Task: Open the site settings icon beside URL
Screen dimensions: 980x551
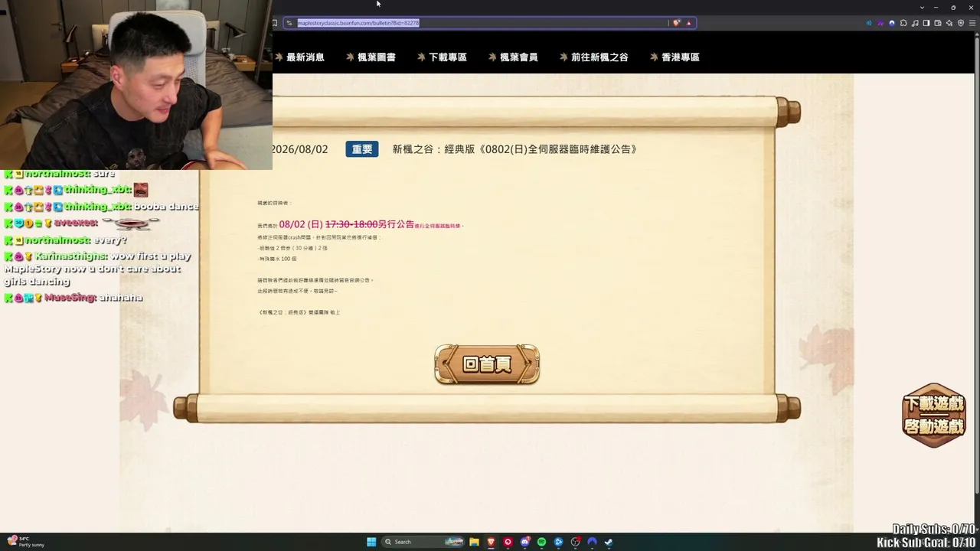Action: click(x=289, y=23)
